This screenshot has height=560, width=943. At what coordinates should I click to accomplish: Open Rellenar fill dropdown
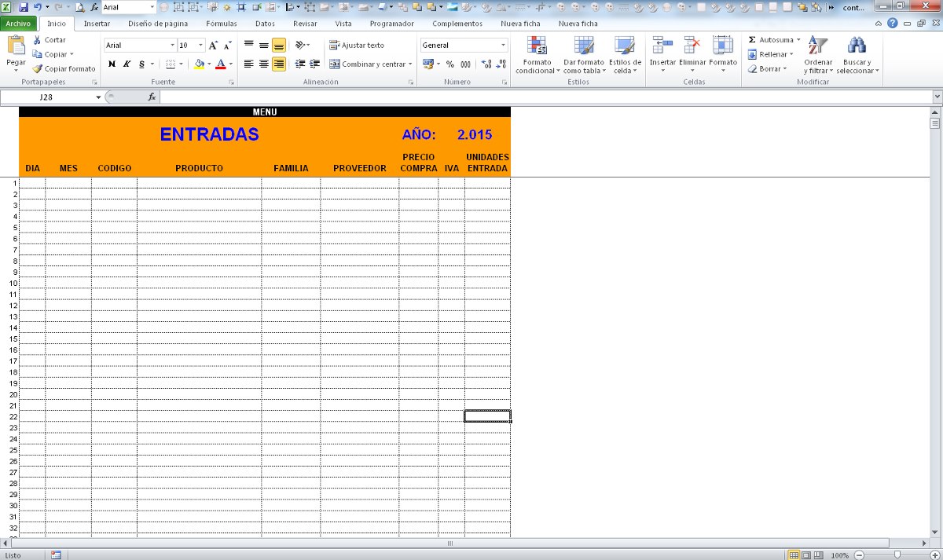pyautogui.click(x=770, y=55)
